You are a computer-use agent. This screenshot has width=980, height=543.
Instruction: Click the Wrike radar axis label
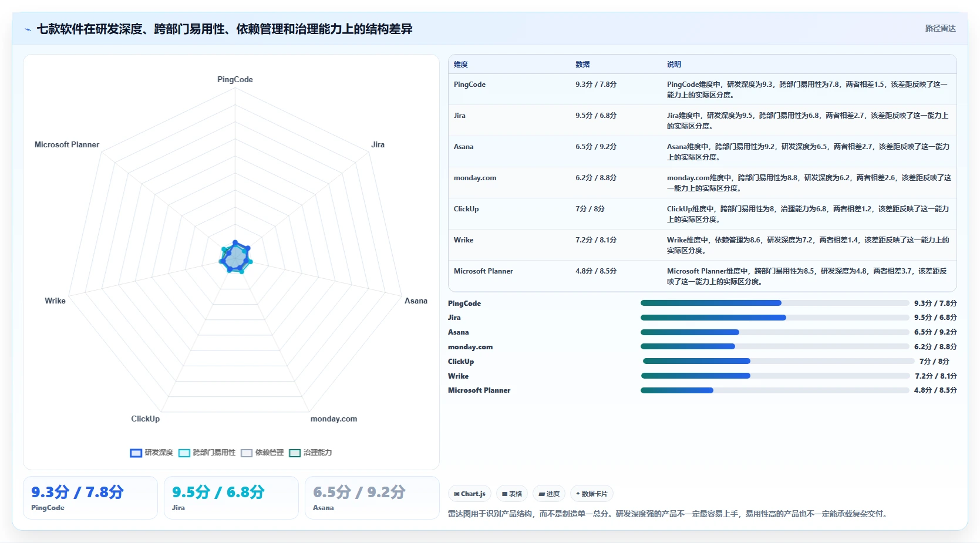coord(55,301)
